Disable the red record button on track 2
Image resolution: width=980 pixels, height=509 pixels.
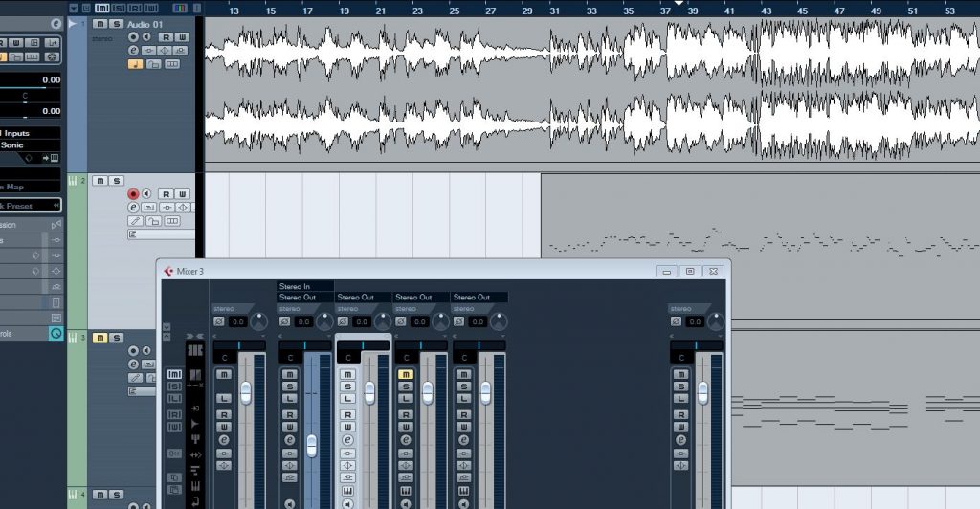(133, 194)
